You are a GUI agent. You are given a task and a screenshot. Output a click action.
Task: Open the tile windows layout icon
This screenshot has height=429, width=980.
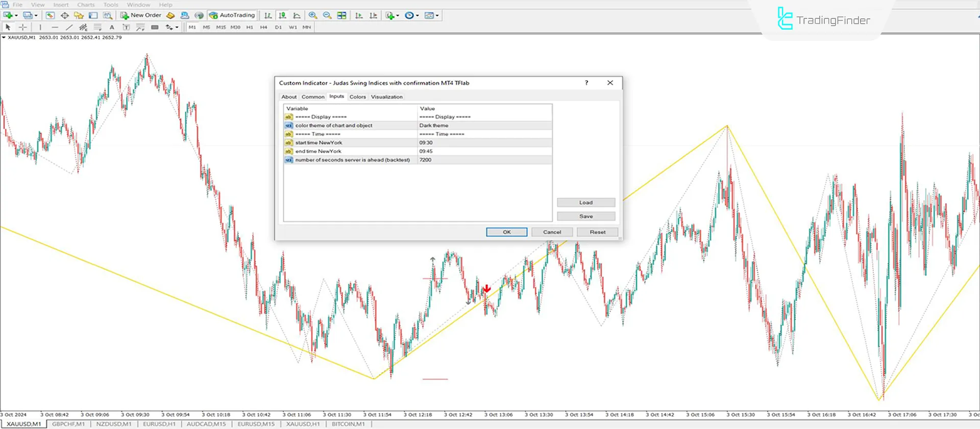coord(341,15)
